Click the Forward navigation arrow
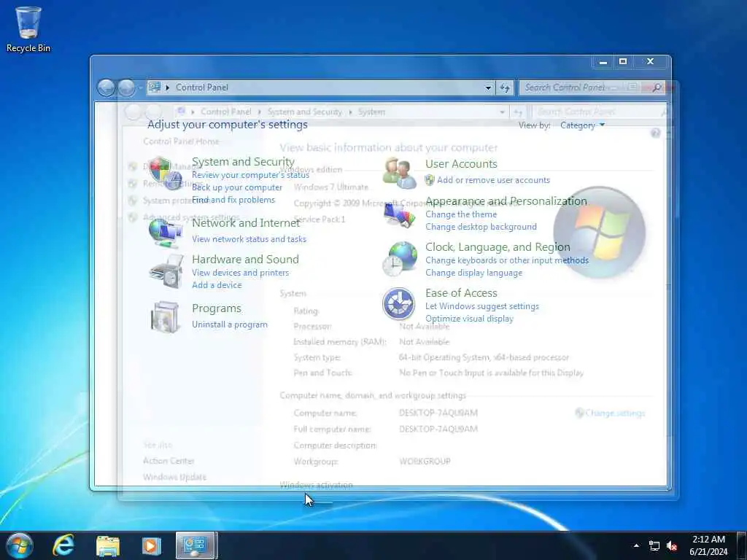Screen dimensions: 747x560 (x=125, y=87)
